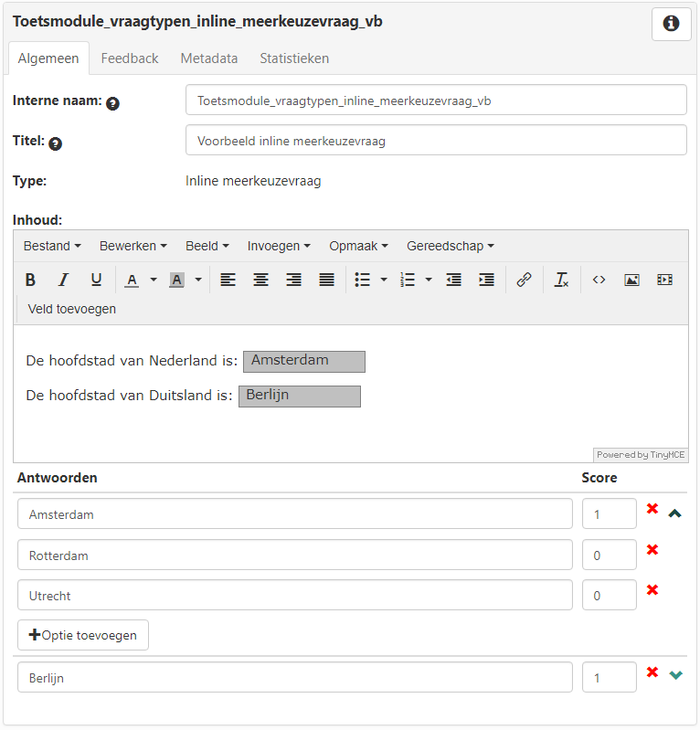
Task: Collapse the Amsterdam answer group chevron
Action: pyautogui.click(x=675, y=513)
